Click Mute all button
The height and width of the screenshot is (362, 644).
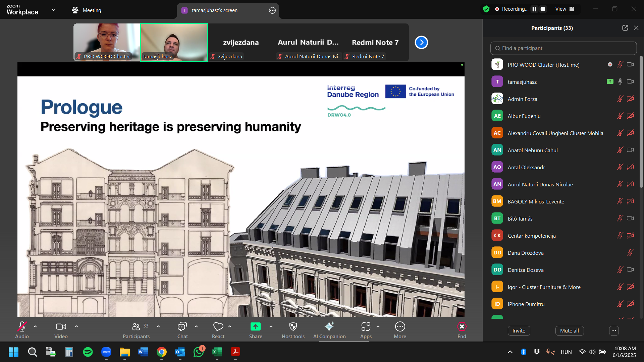[570, 331]
